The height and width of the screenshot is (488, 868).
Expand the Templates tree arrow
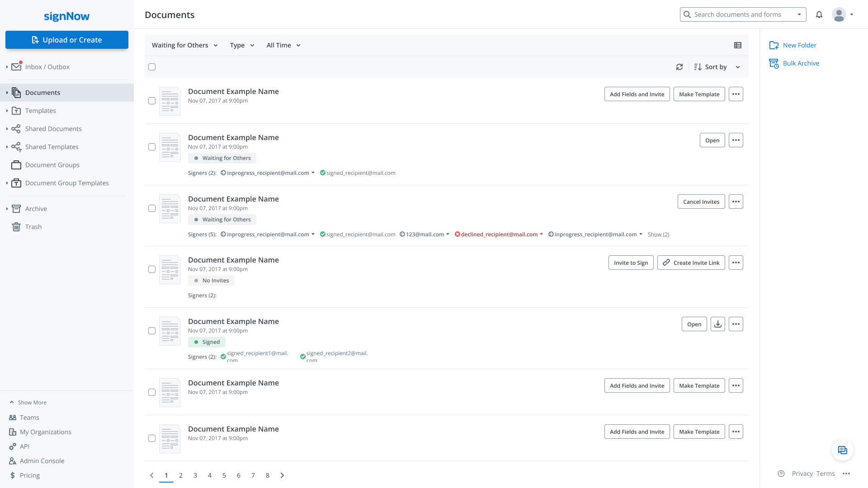[x=7, y=111]
